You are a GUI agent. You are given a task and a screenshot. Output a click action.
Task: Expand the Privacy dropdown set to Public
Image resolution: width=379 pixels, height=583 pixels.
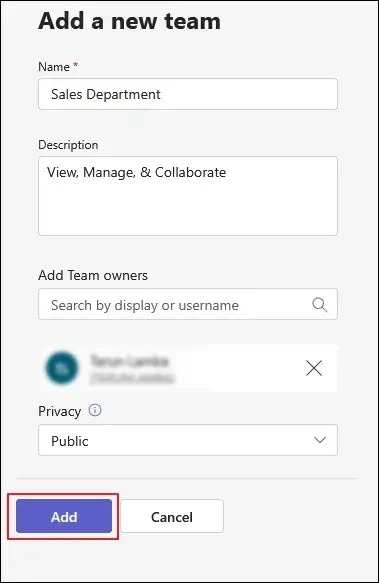click(x=188, y=440)
